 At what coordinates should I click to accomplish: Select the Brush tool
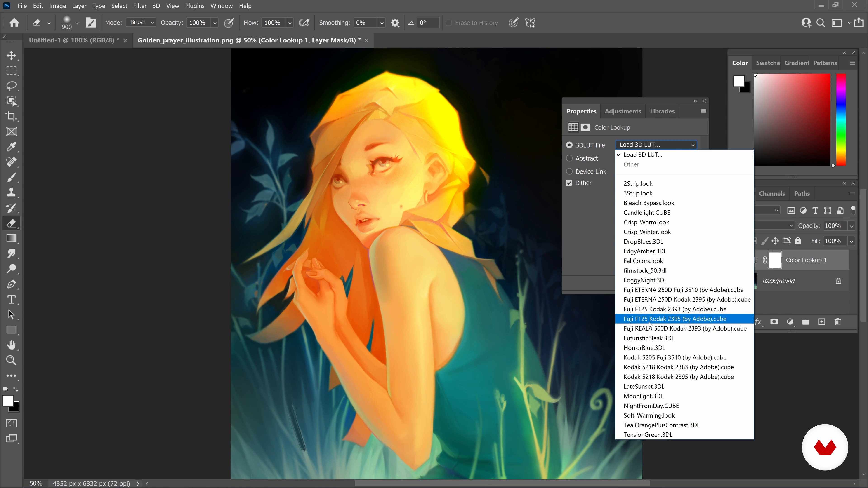12,178
